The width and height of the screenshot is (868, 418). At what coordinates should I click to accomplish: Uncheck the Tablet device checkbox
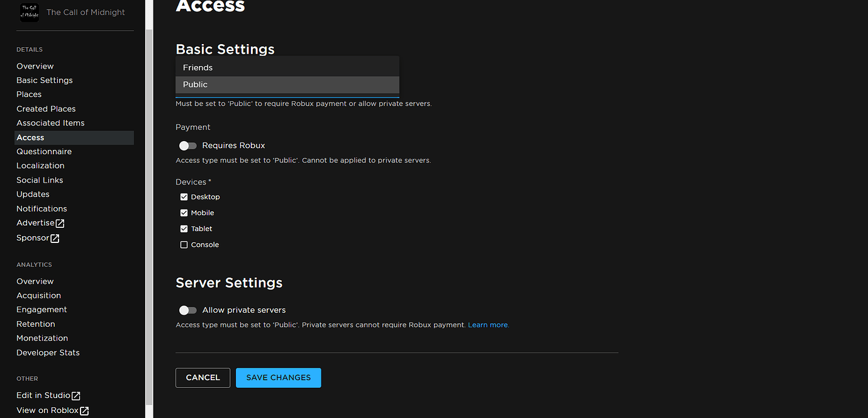[184, 228]
